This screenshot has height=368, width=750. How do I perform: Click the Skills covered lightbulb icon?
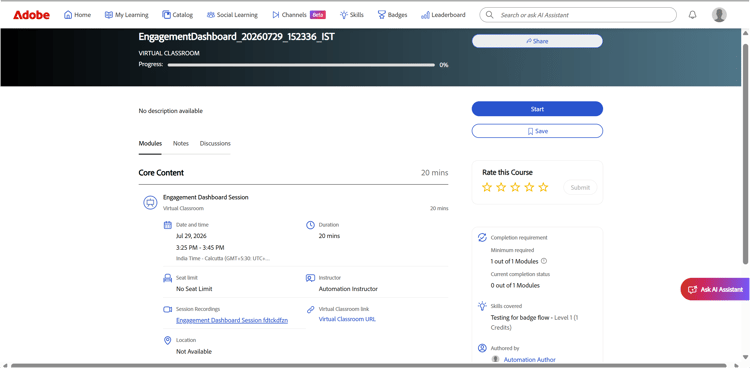click(482, 306)
